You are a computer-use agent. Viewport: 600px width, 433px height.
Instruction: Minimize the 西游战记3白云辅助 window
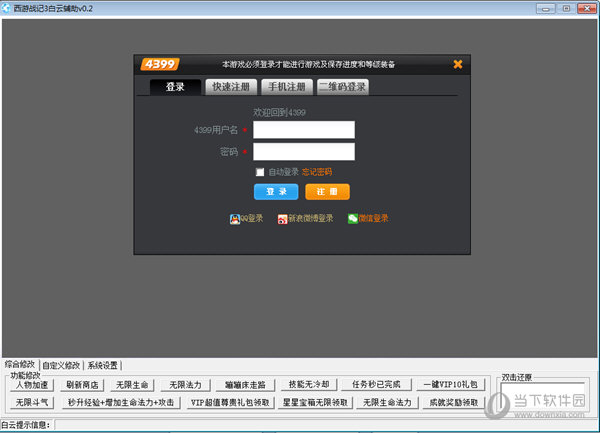546,8
